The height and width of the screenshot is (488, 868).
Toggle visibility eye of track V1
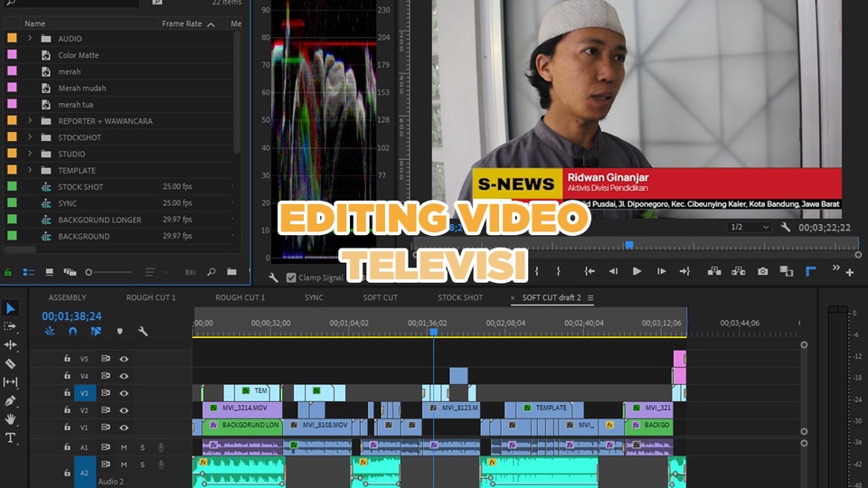pos(124,427)
